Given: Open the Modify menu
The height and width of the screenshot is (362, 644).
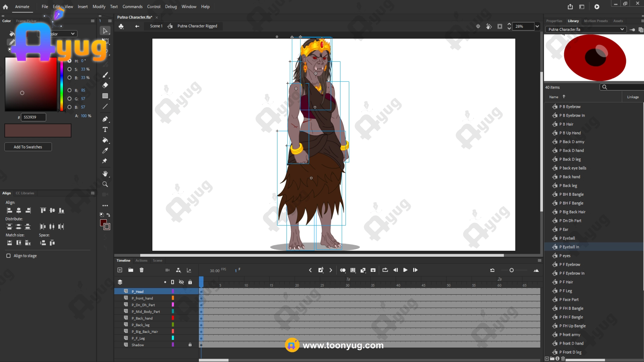Looking at the screenshot, I should click(x=99, y=7).
